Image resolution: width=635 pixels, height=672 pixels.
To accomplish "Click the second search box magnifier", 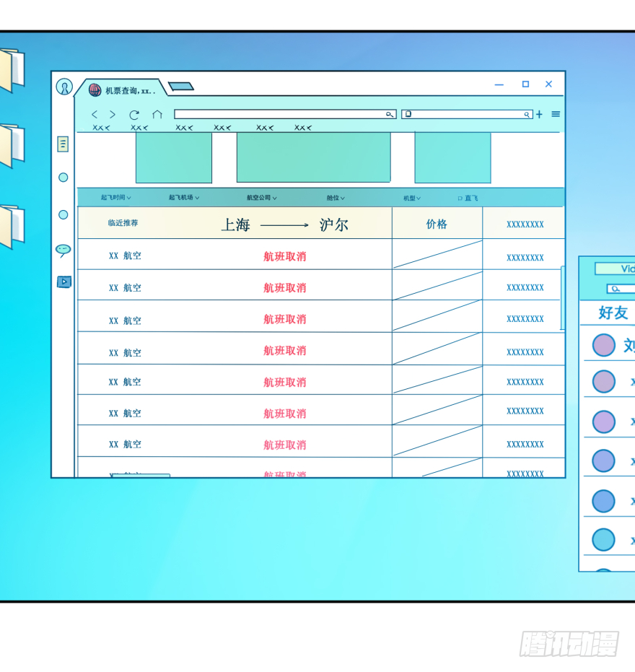I will tap(527, 115).
